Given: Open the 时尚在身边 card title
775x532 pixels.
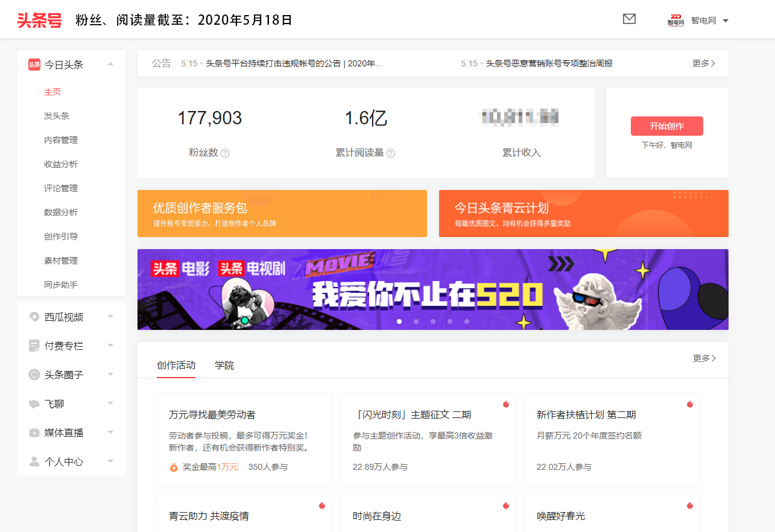Looking at the screenshot, I should (x=377, y=516).
